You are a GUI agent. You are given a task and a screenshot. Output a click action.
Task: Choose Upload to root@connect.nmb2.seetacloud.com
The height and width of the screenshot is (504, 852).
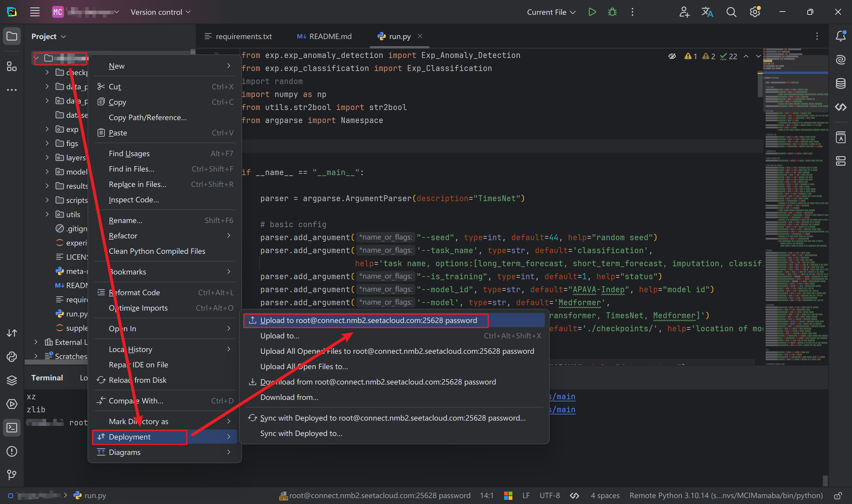coord(394,320)
